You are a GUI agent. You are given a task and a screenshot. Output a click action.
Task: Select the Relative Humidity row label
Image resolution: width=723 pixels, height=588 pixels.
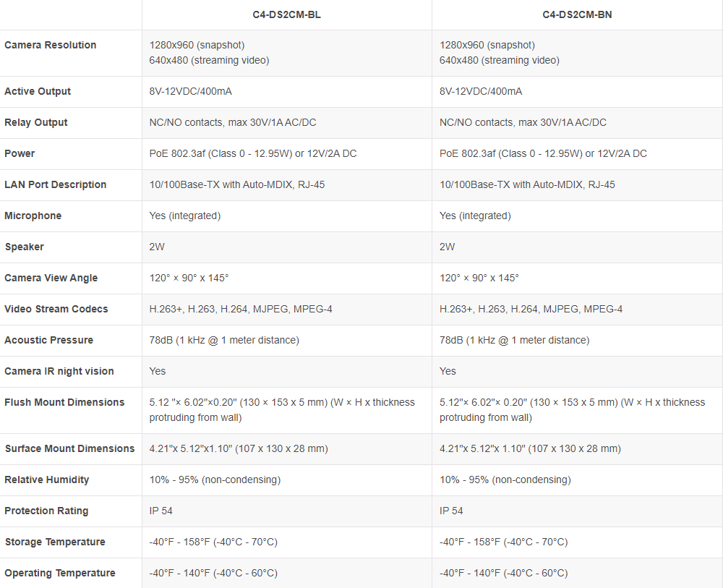tap(47, 480)
